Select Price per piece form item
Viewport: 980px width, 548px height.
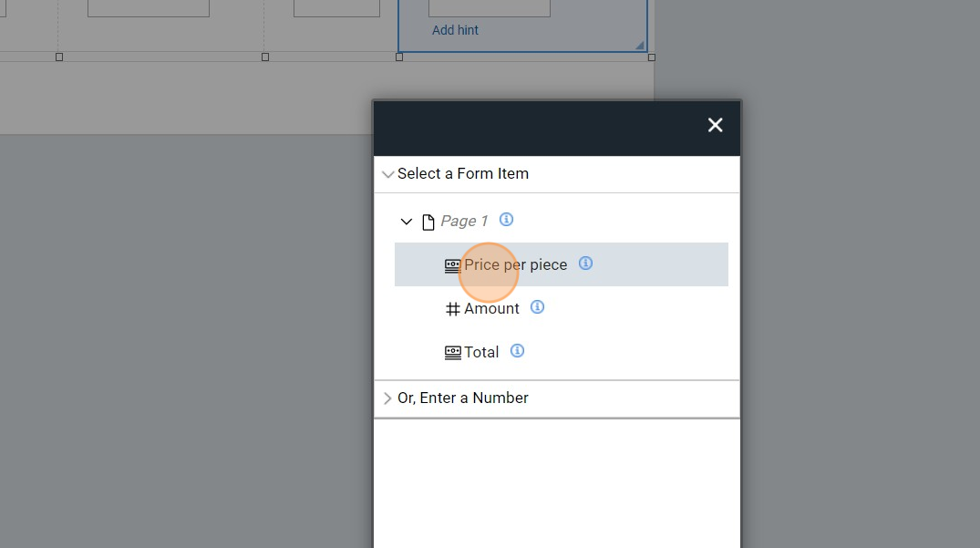pyautogui.click(x=515, y=264)
